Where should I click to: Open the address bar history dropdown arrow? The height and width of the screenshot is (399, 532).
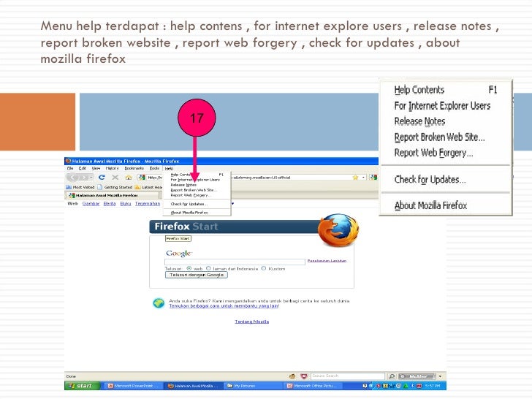point(363,178)
